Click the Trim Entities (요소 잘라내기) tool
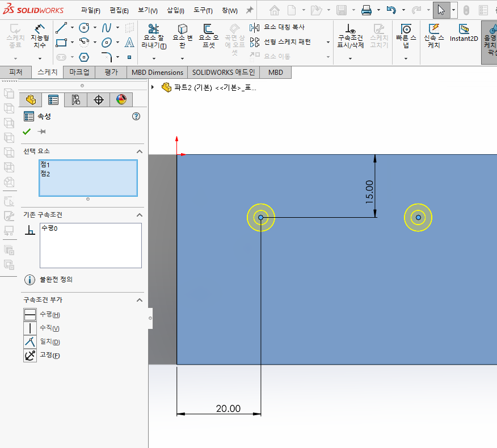The image size is (497, 448). click(x=154, y=36)
